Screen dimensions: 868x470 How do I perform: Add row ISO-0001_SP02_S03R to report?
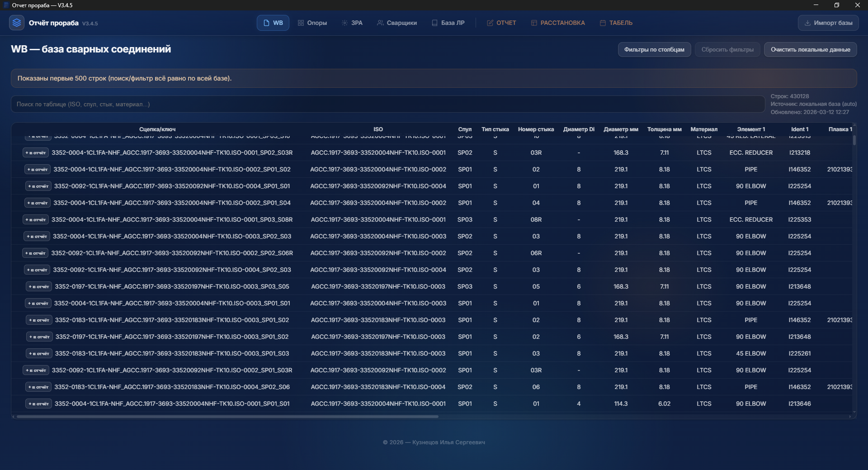(36, 153)
